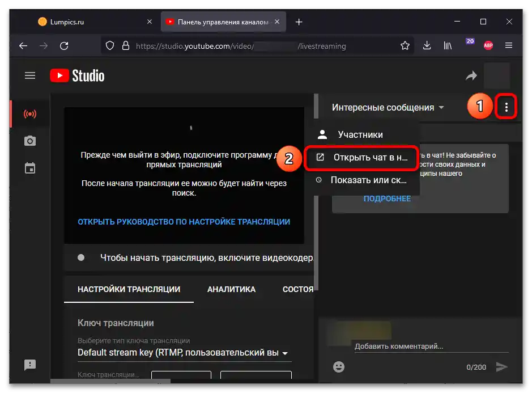Screen dimensions: 532x393
Task: Open the СОСТОЯ... stream health tab
Action: [297, 289]
